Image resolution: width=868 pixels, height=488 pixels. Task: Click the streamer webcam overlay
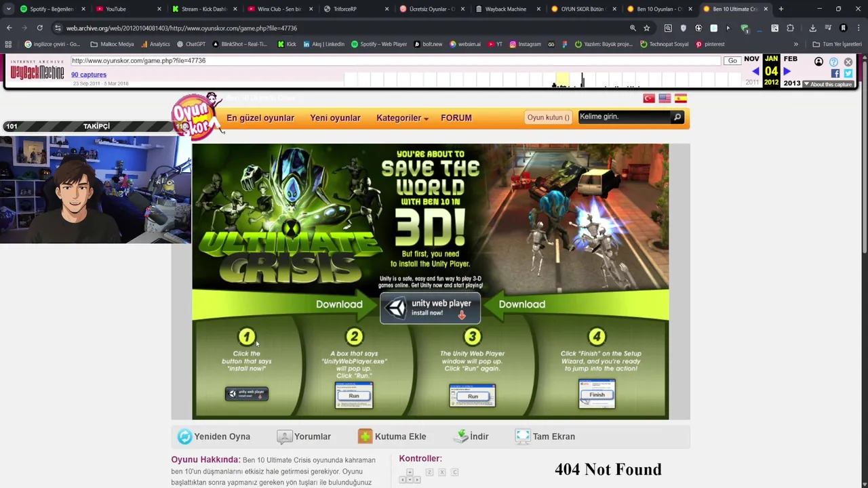click(x=96, y=189)
